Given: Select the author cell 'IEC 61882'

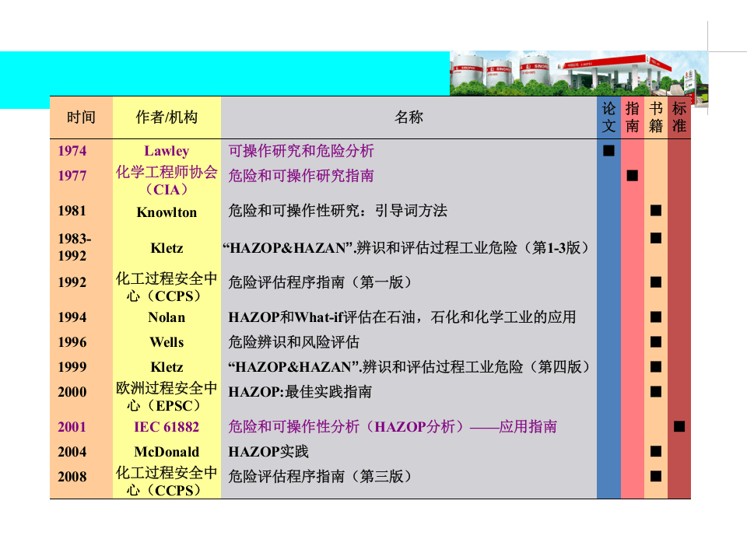Looking at the screenshot, I should click(x=167, y=427).
